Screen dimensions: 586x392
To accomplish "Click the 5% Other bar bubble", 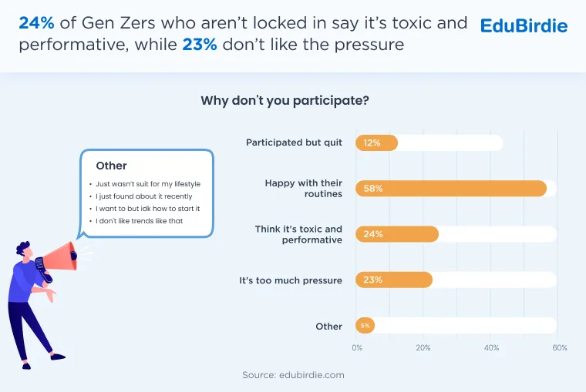I will tap(365, 326).
